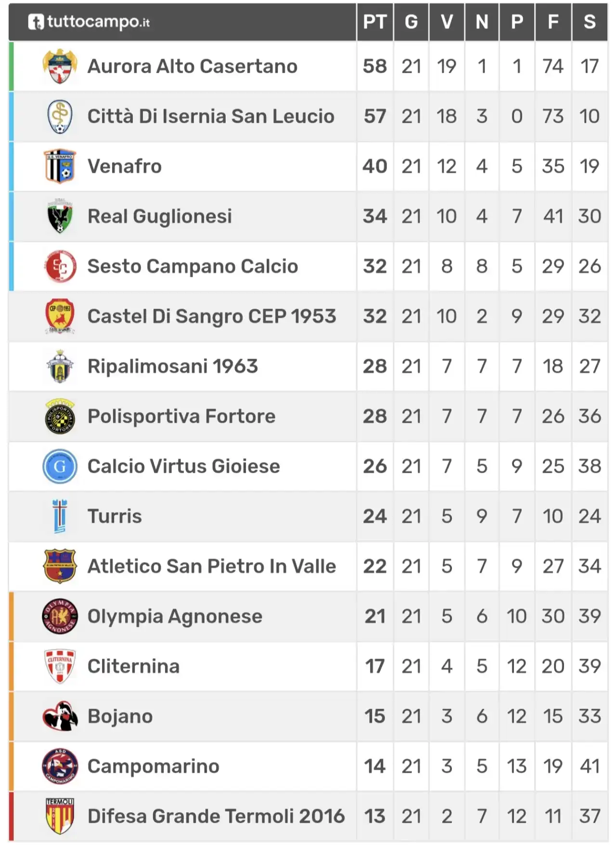Select the Calcio Virtus Gioiese blue G logo

[x=60, y=466]
